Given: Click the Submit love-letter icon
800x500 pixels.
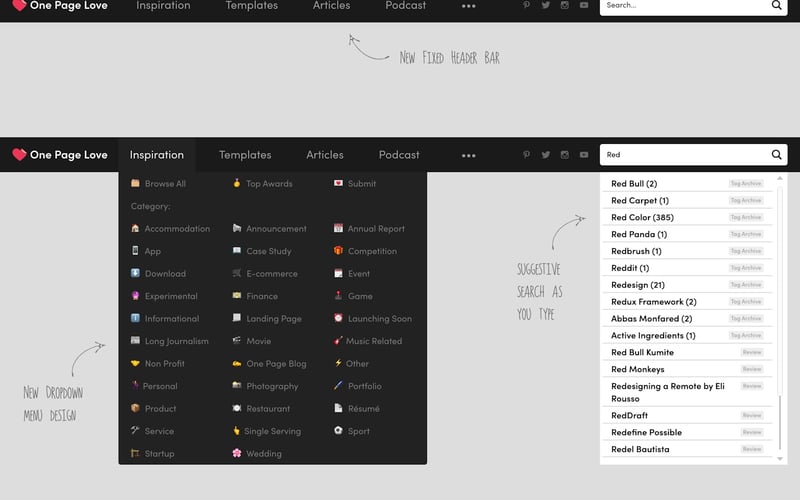Looking at the screenshot, I should (x=338, y=183).
